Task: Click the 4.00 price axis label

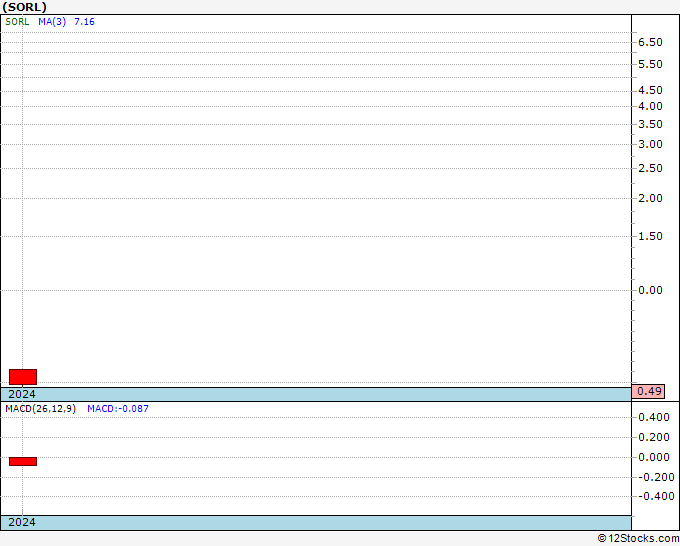Action: (x=650, y=106)
